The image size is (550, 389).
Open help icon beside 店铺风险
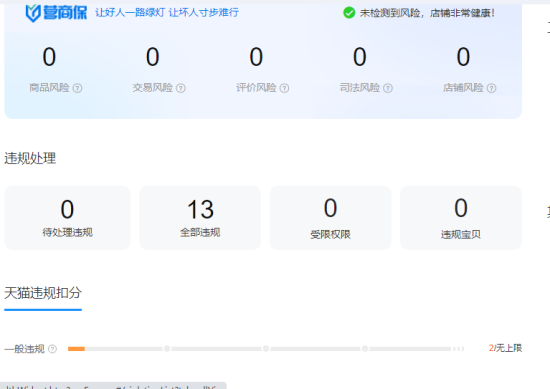pyautogui.click(x=491, y=88)
